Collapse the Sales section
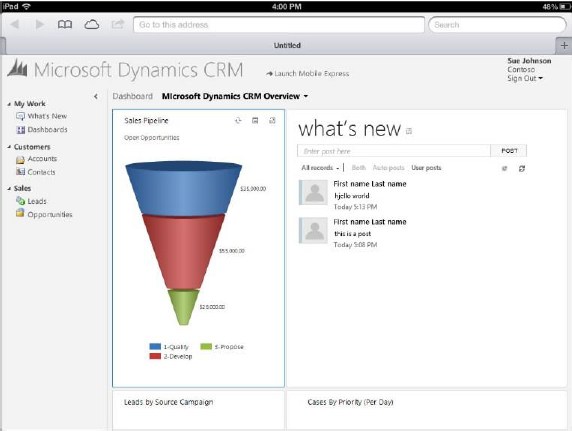This screenshot has width=572, height=431. point(9,189)
